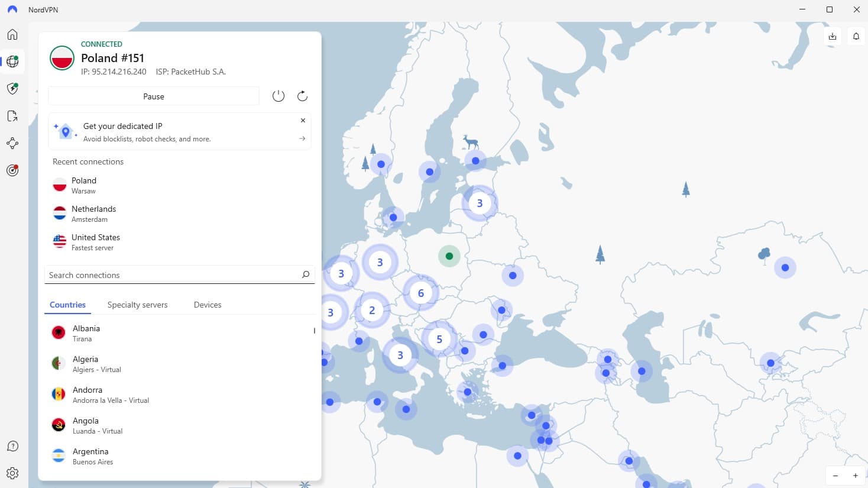Close the dedicated IP promo banner
Screen dimensions: 868x488
point(303,120)
